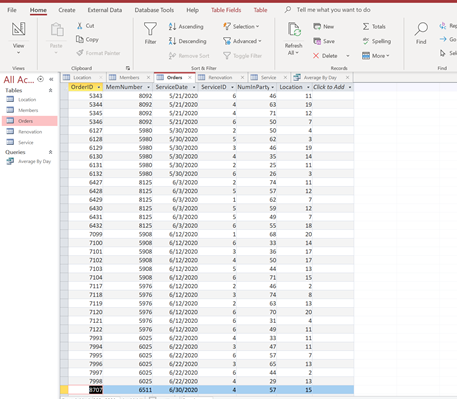Open the Advanced filter dropdown
This screenshot has width=457, height=399.
(242, 41)
